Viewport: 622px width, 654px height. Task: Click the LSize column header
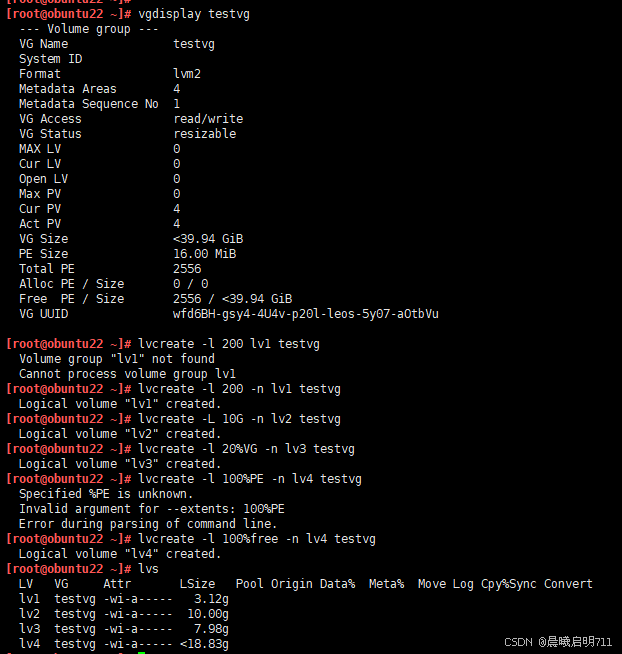[x=197, y=584]
